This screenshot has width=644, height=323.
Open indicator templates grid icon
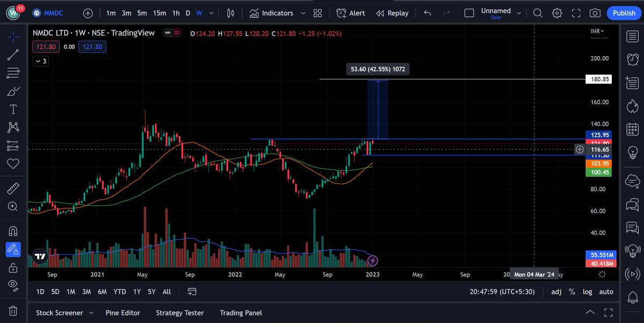tap(318, 13)
